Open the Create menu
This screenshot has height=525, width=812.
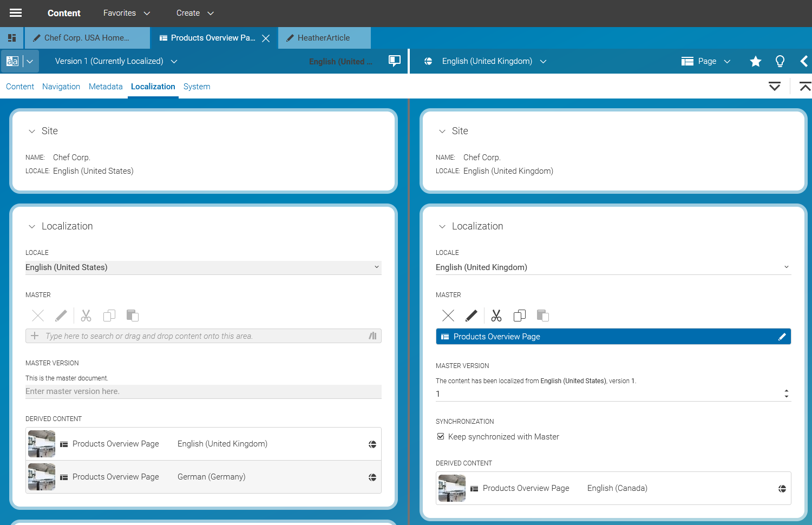[x=195, y=13]
